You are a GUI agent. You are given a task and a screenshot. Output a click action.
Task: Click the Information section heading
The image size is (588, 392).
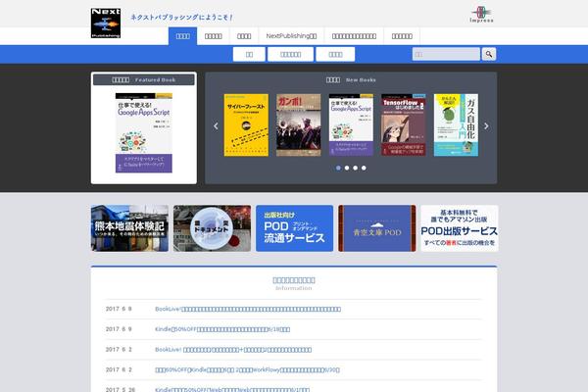(x=294, y=283)
